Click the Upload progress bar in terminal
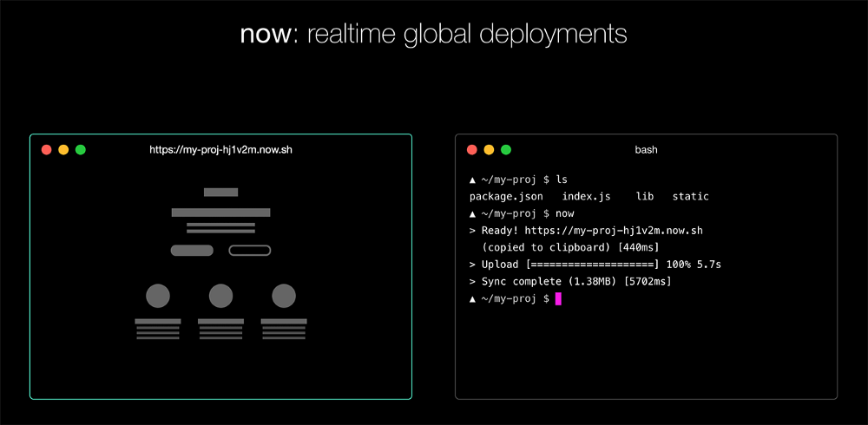Image resolution: width=868 pixels, height=425 pixels. pyautogui.click(x=592, y=265)
